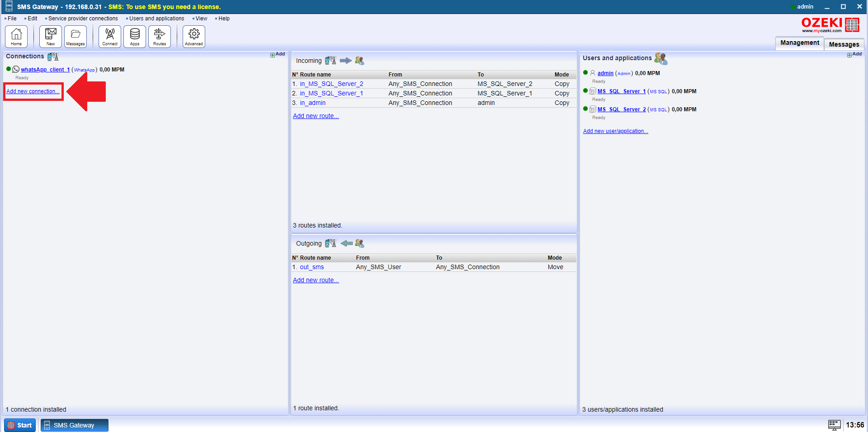The height and width of the screenshot is (432, 868).
Task: Open the Edit menu
Action: tap(33, 19)
